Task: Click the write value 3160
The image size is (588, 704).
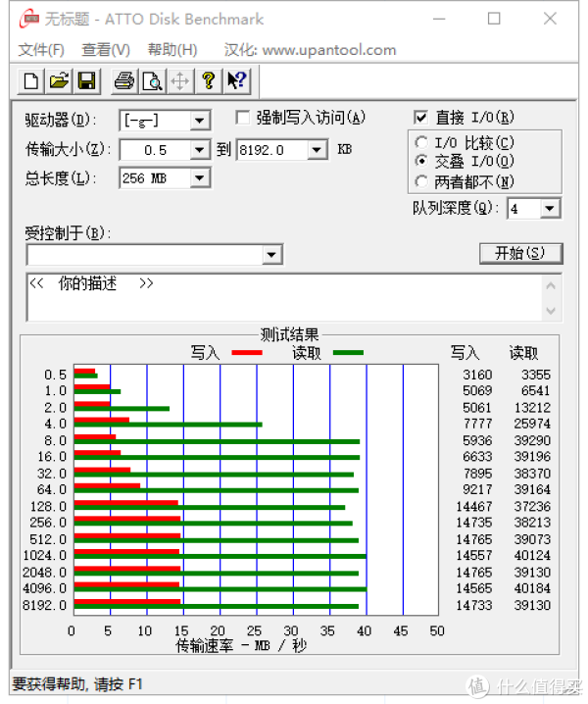Action: click(477, 375)
